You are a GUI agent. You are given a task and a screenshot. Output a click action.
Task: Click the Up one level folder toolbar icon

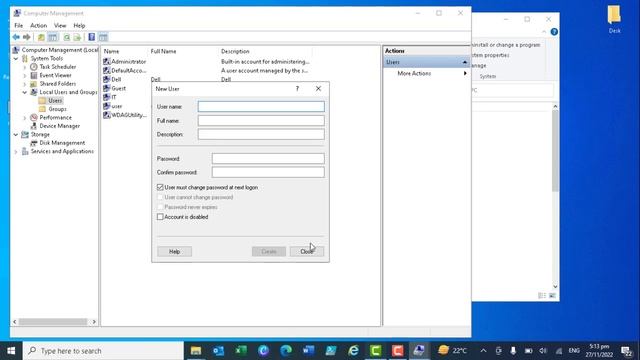click(41, 37)
